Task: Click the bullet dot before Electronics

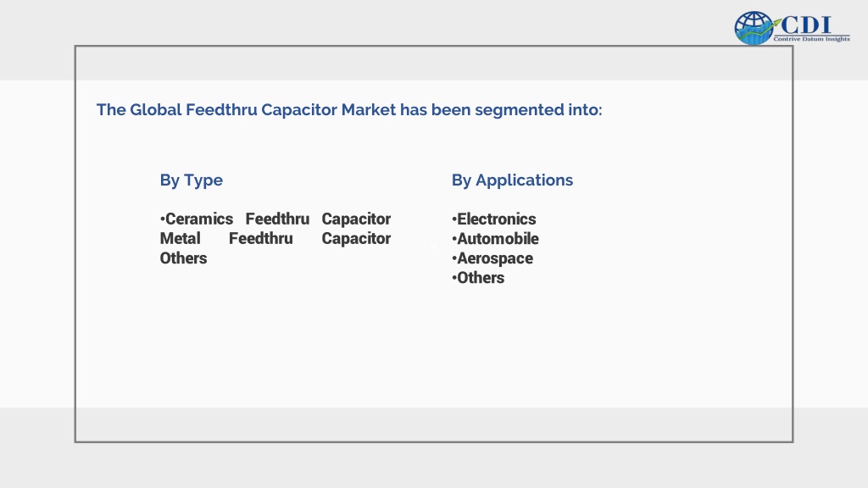Action: point(454,219)
